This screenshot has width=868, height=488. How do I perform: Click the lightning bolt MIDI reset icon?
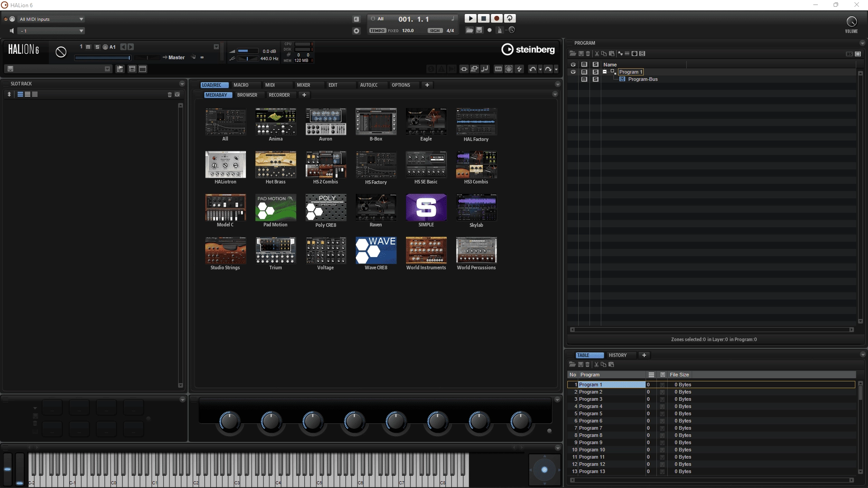click(519, 69)
